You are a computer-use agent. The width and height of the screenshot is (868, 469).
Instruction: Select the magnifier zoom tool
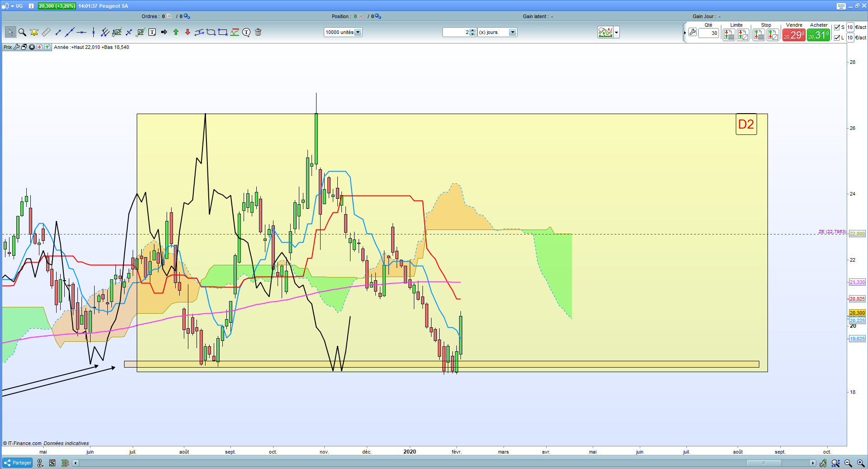click(22, 32)
